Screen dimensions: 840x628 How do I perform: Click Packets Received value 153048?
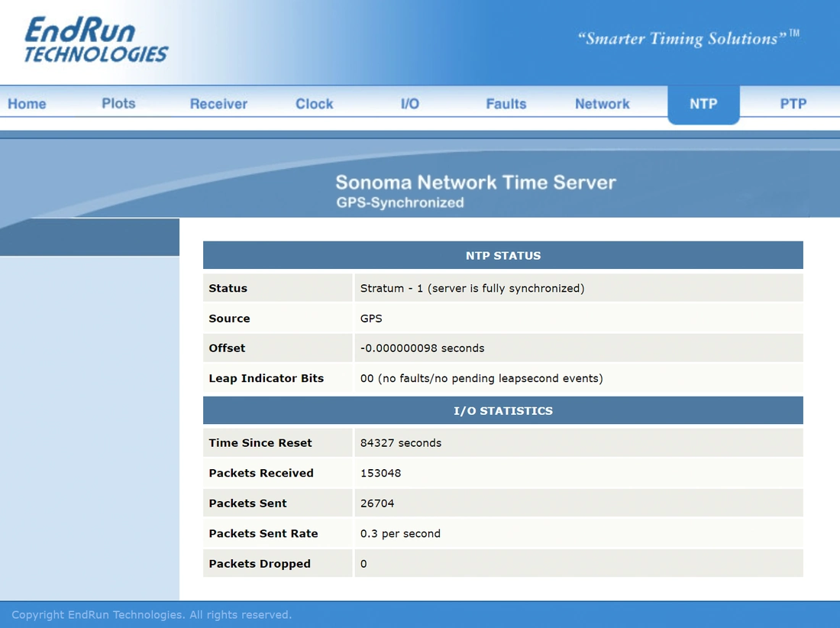380,473
